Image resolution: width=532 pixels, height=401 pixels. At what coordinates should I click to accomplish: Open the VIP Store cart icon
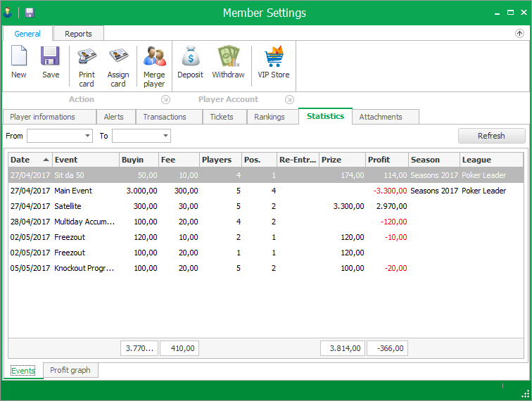click(274, 56)
